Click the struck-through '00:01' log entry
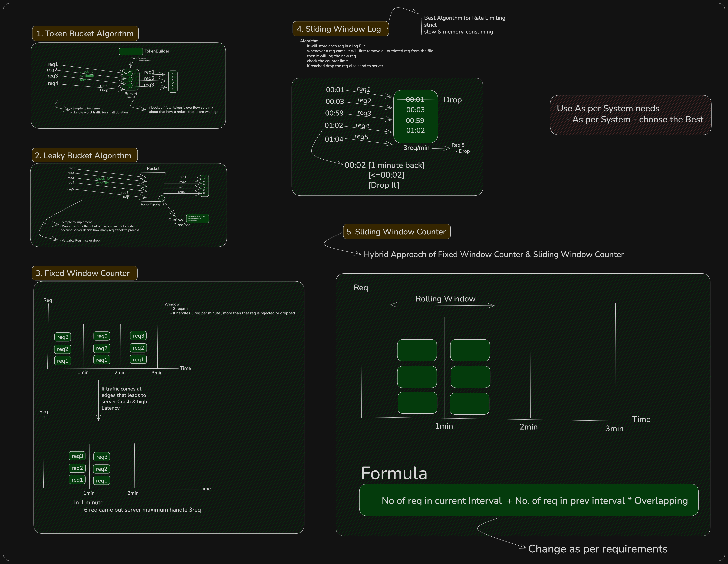728x564 pixels. [415, 100]
